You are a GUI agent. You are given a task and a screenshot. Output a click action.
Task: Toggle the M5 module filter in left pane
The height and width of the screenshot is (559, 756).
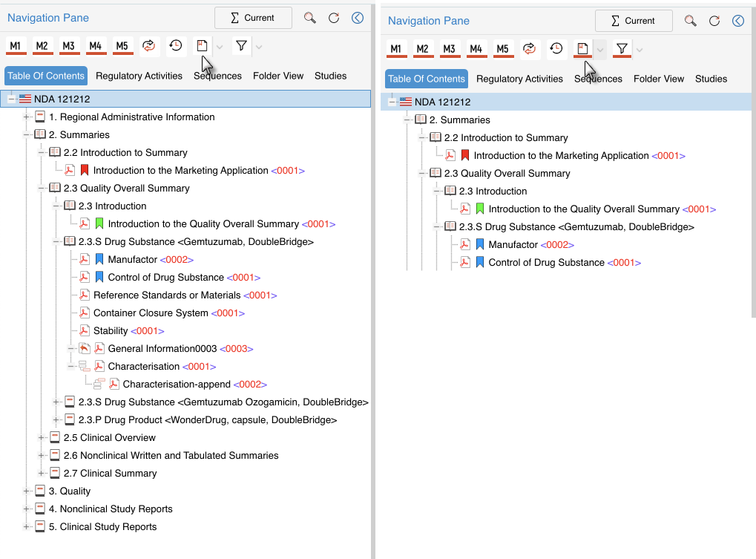tap(122, 46)
